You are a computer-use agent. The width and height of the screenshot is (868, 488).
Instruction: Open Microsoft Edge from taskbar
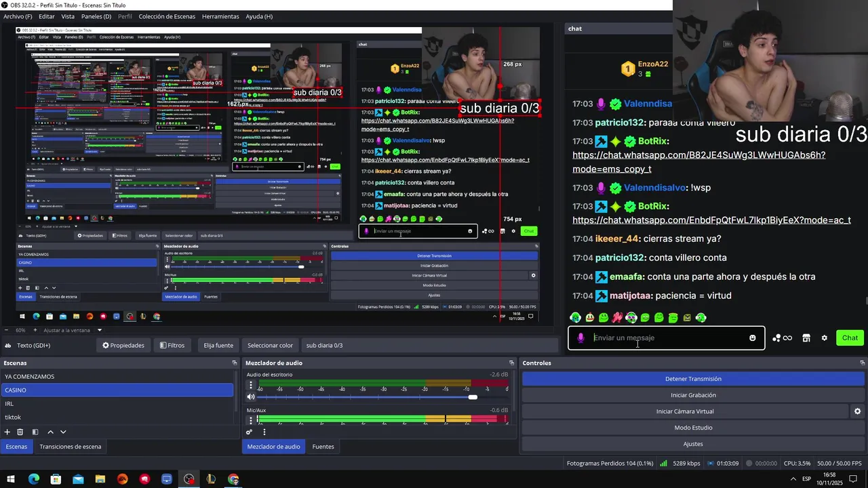coord(34,479)
